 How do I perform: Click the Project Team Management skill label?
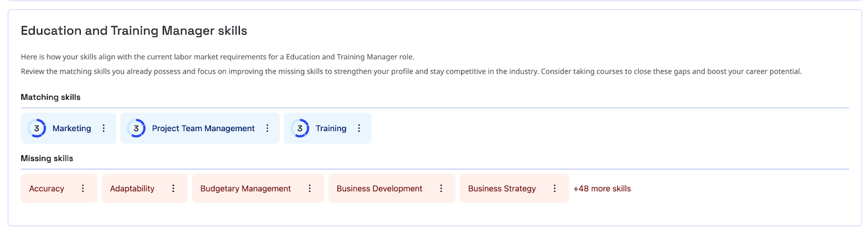203,128
